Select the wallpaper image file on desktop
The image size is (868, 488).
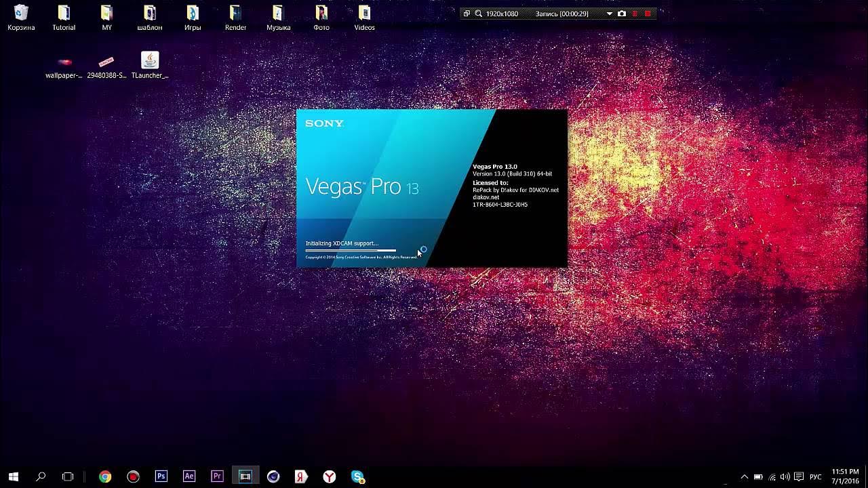(64, 66)
